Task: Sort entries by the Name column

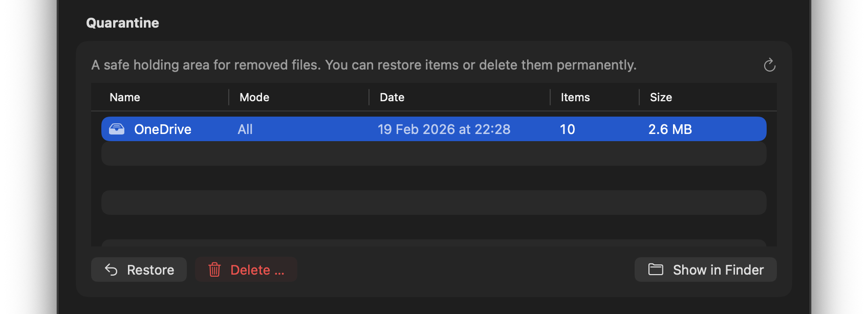Action: 125,97
